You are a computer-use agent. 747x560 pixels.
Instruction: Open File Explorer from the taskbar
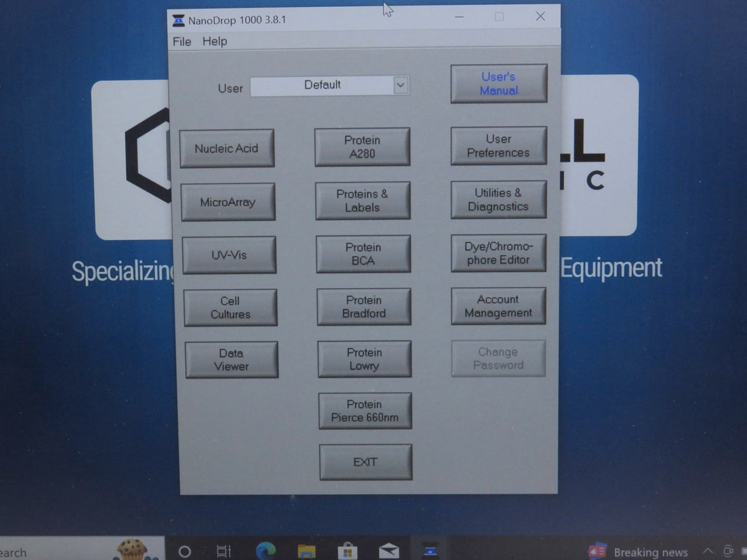[x=306, y=551]
